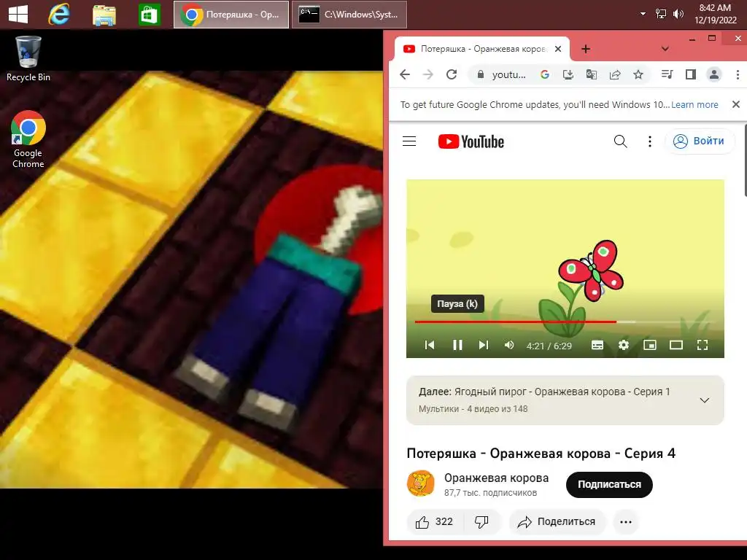Go forward in Chrome
Screen dimensions: 747x560
427,74
